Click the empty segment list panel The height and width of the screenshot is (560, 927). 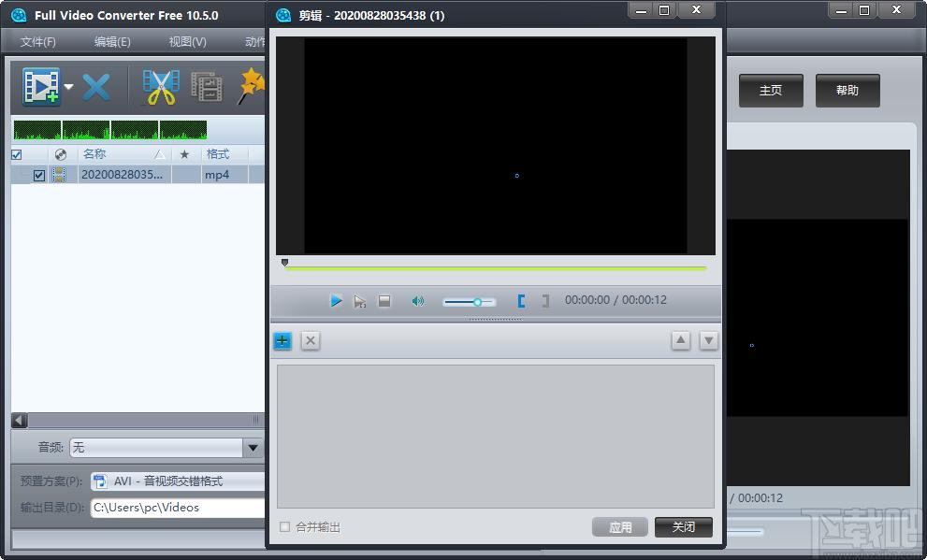[x=496, y=436]
